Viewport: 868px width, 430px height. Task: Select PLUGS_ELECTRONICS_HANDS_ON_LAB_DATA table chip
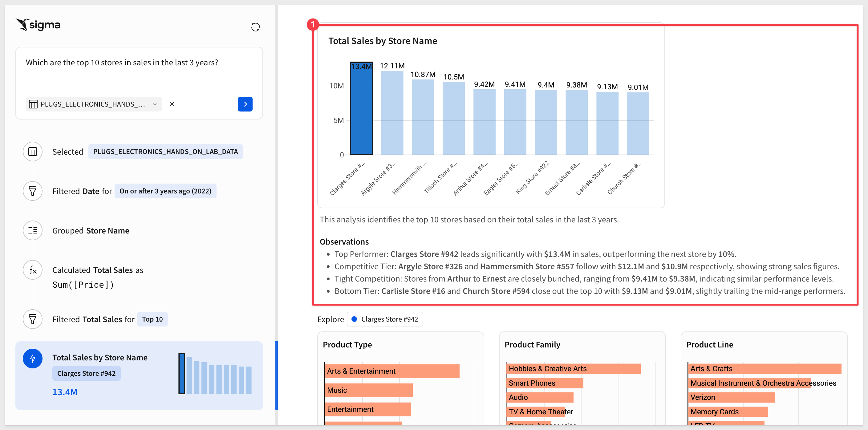pyautogui.click(x=165, y=152)
